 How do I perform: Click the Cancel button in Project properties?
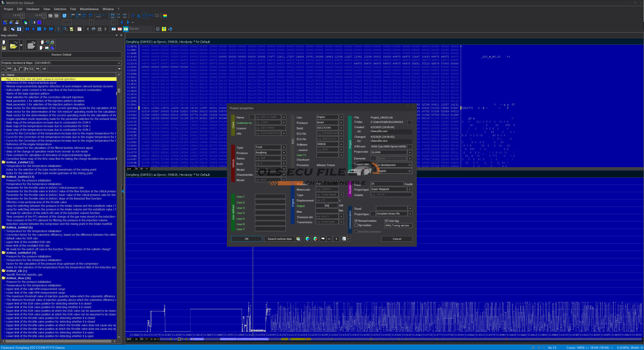pyautogui.click(x=397, y=239)
